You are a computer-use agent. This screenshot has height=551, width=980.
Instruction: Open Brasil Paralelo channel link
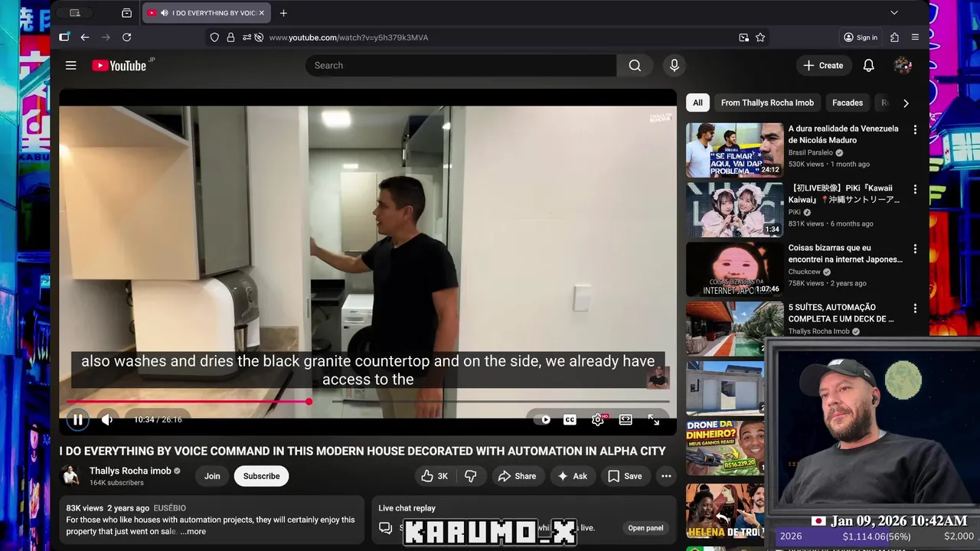811,152
